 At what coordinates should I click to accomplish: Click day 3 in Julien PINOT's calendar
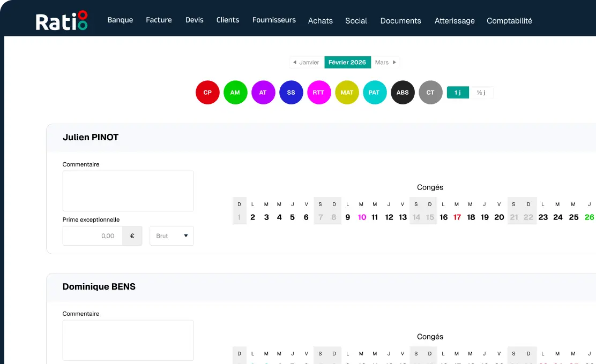click(x=266, y=217)
